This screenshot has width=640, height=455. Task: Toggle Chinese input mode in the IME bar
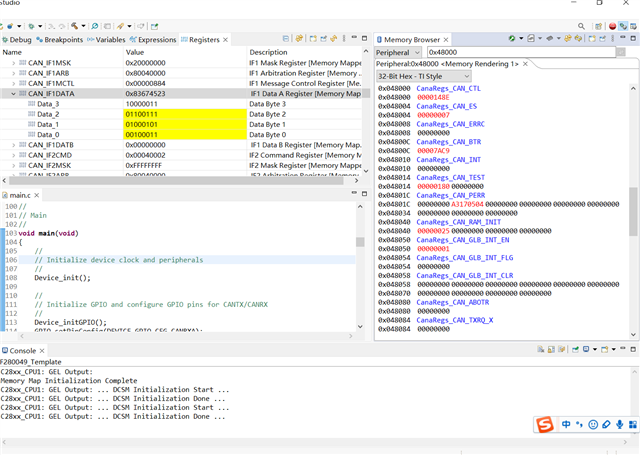(566, 426)
